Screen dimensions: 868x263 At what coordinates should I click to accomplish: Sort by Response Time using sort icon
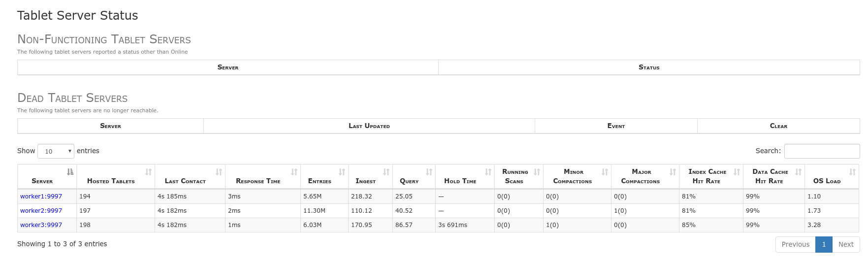(x=294, y=172)
